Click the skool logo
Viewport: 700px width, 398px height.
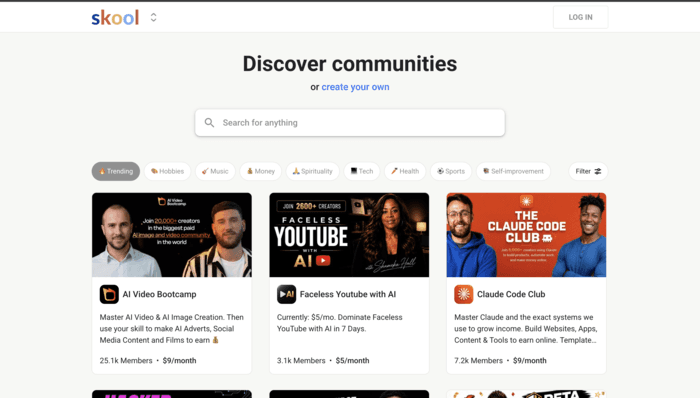click(115, 17)
